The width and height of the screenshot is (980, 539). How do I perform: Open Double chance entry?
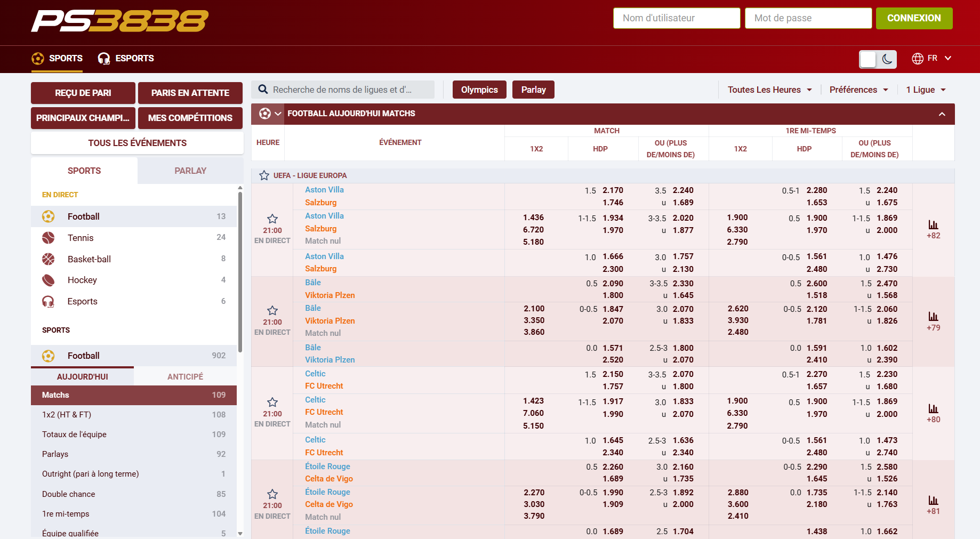pyautogui.click(x=134, y=494)
